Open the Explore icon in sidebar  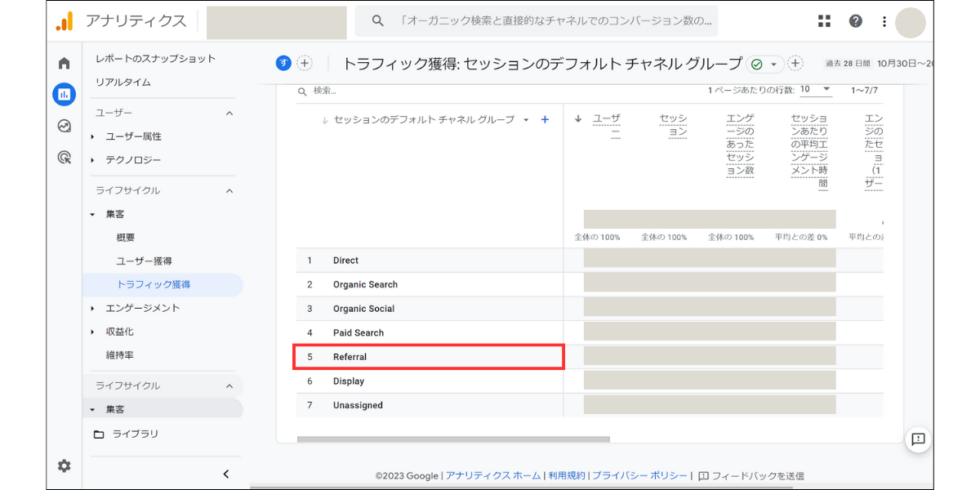(65, 126)
